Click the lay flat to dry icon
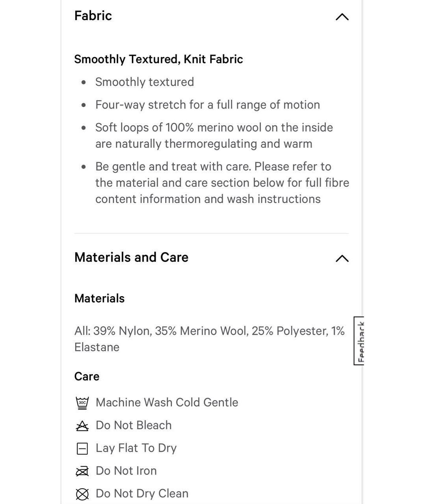This screenshot has width=425, height=504. point(82,448)
